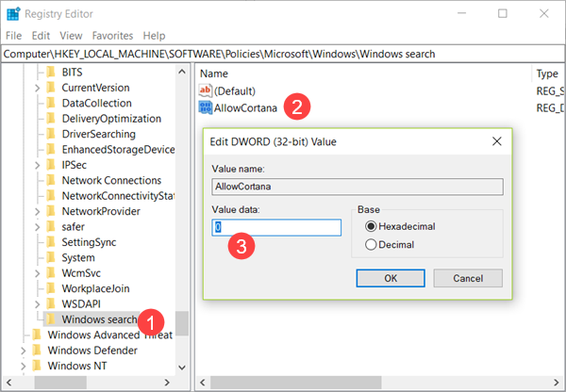Click the NetworkProvider folder icon
The image size is (566, 392).
tap(51, 211)
